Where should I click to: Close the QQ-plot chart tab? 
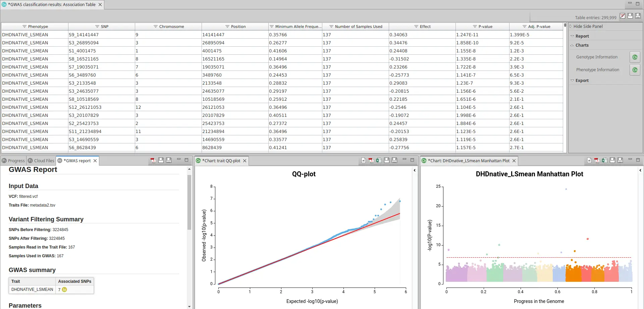245,161
